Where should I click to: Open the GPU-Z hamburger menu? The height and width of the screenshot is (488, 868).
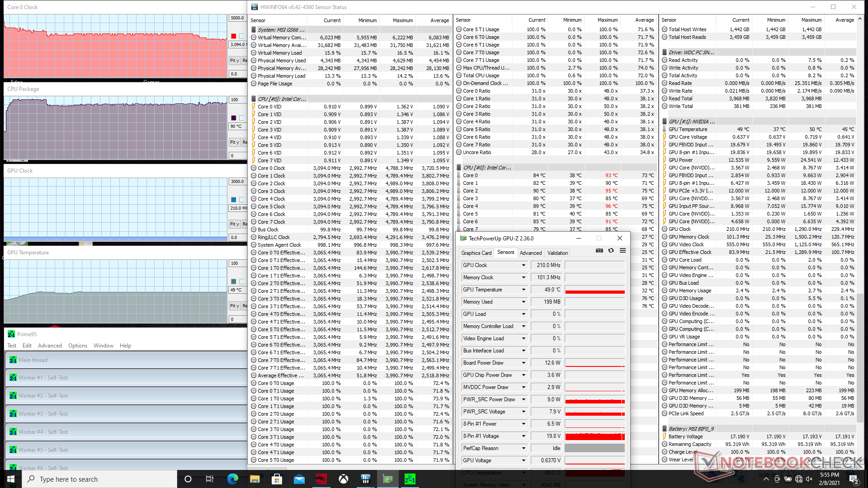(x=623, y=250)
